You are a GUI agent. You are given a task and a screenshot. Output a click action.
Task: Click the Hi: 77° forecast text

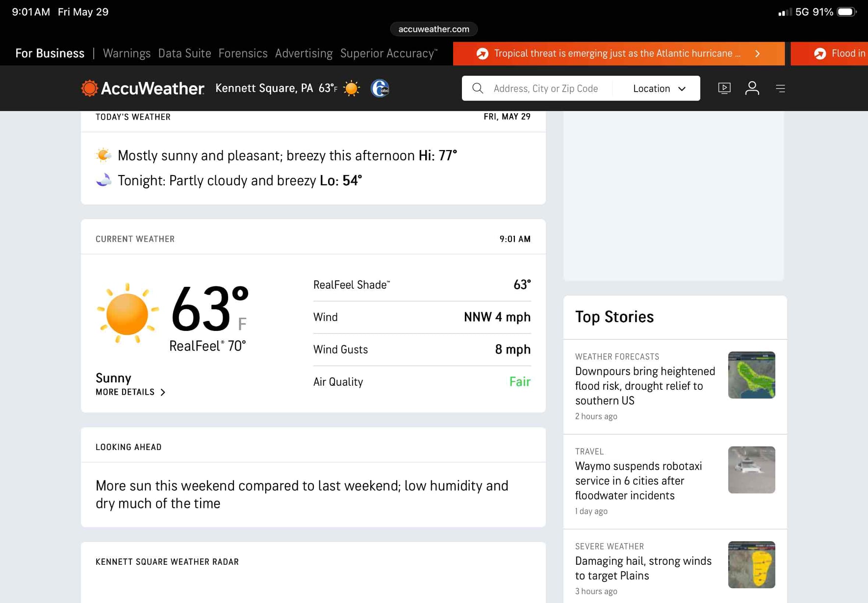438,155
